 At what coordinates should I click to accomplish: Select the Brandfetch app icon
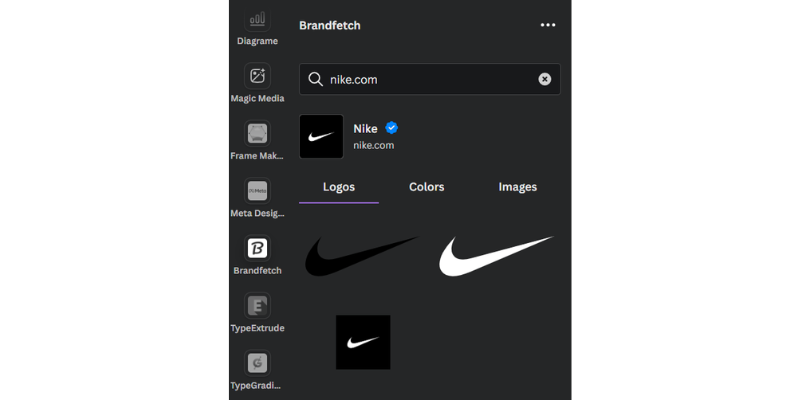(x=257, y=248)
